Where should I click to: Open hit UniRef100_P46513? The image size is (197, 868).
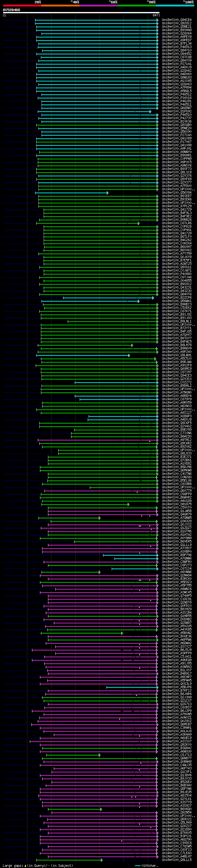point(176,47)
